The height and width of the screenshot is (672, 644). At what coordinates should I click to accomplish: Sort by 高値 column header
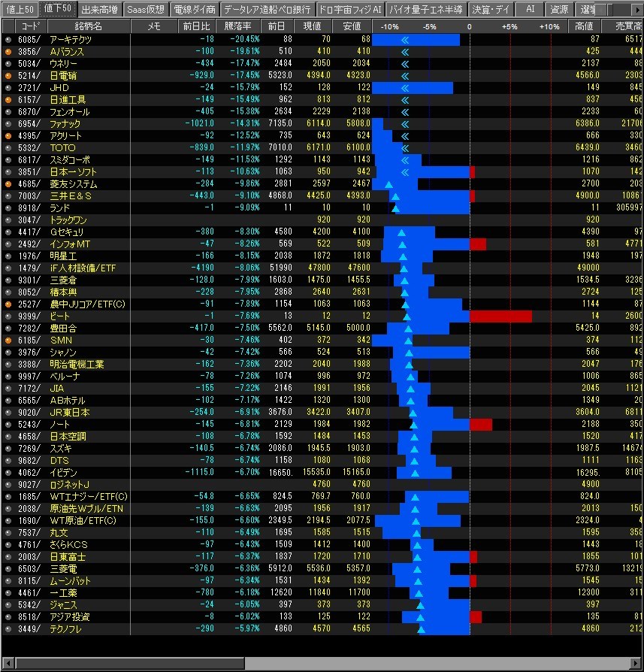click(x=584, y=26)
